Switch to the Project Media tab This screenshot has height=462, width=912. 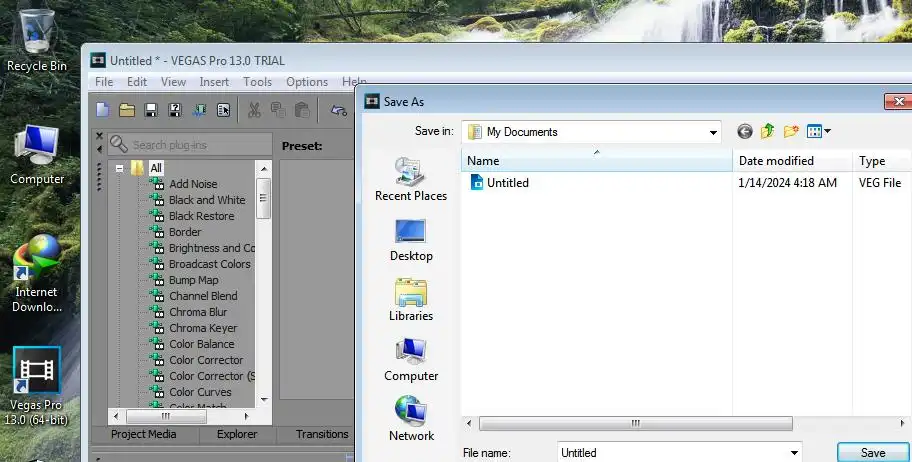[144, 434]
